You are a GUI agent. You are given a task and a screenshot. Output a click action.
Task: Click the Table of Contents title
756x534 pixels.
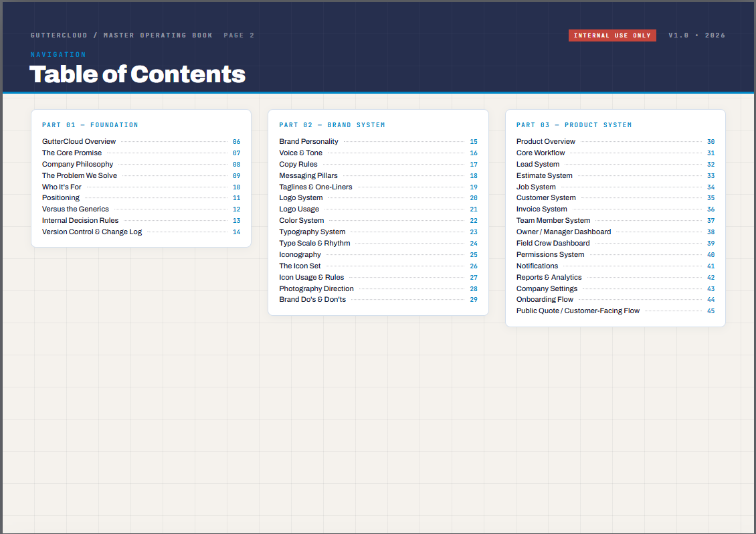(x=137, y=74)
